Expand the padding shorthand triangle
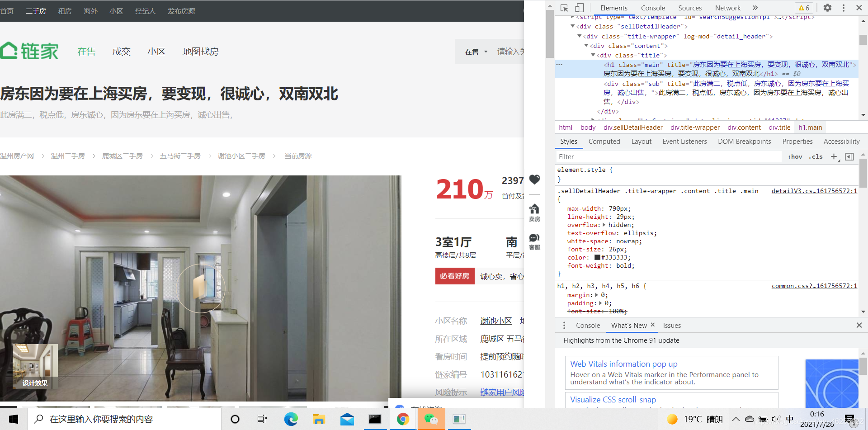 point(600,303)
